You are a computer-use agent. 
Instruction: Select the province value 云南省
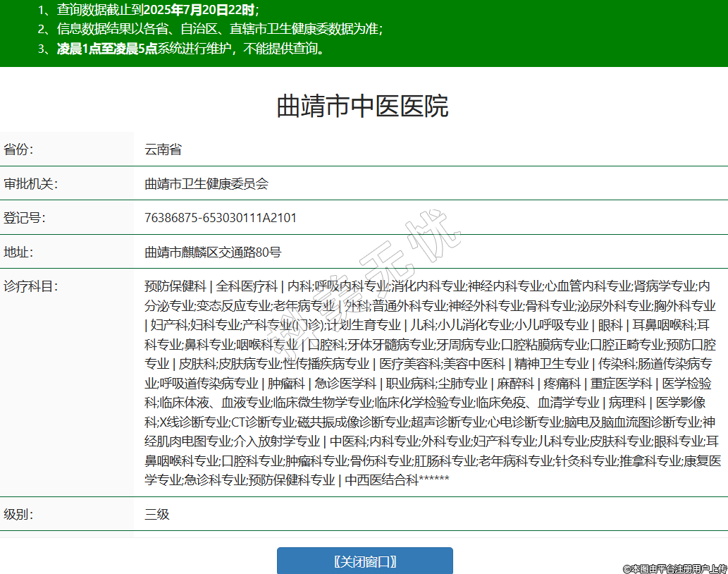163,149
